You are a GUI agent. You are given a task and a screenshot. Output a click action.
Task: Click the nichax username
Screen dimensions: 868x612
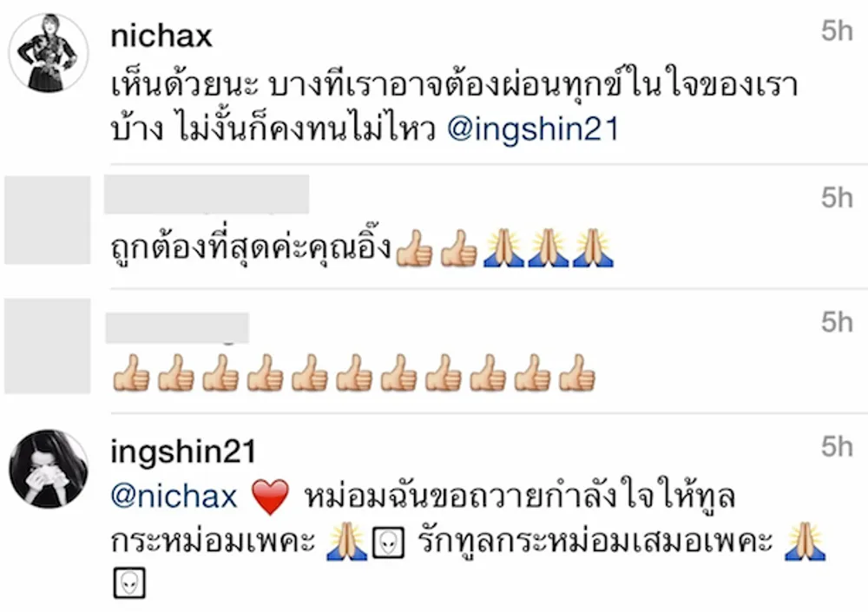click(x=161, y=36)
